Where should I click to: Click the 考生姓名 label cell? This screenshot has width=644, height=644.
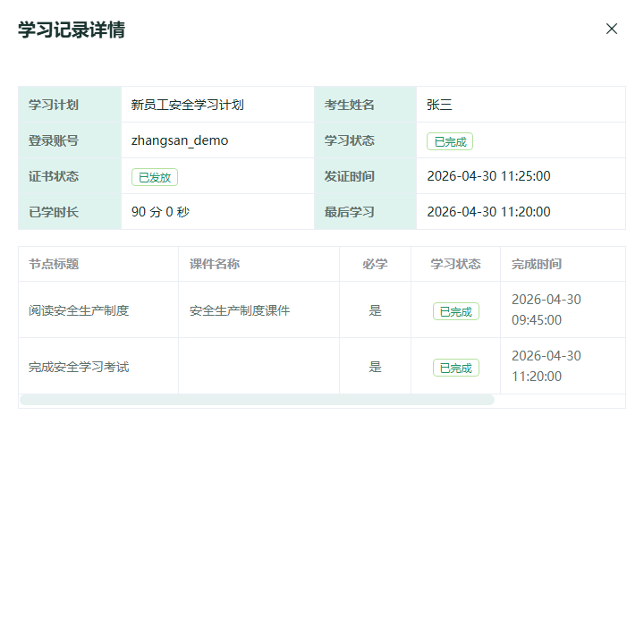pos(365,105)
